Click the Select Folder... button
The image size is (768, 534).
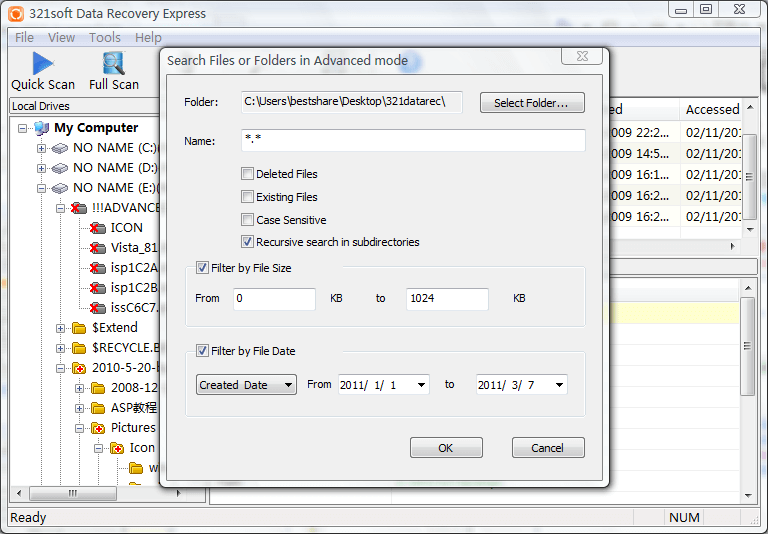532,103
